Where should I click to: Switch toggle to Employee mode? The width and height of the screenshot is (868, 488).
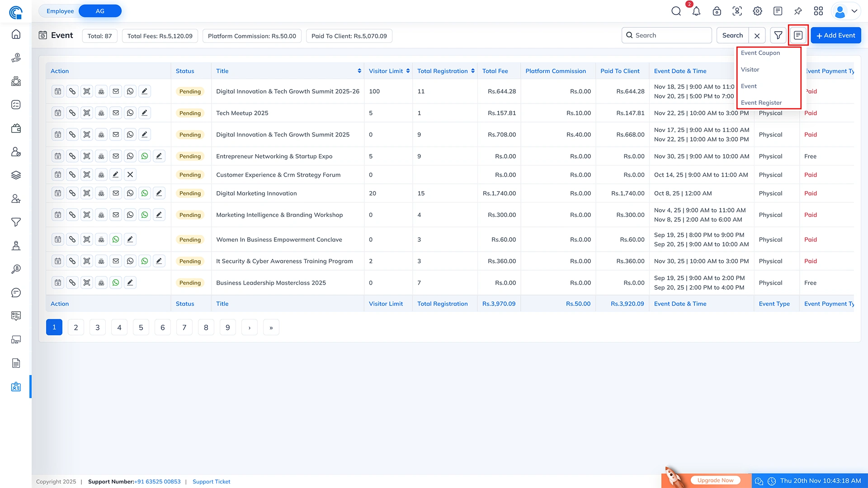(x=60, y=11)
